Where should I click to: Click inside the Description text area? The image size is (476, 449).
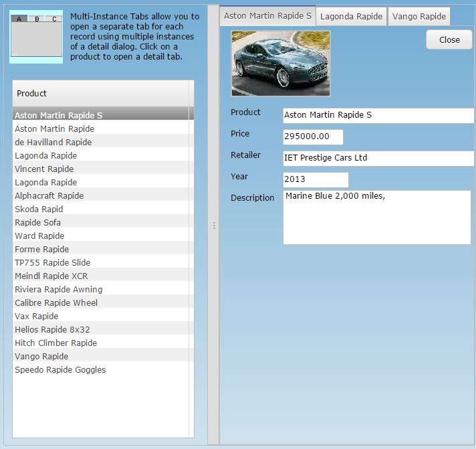pyautogui.click(x=377, y=217)
